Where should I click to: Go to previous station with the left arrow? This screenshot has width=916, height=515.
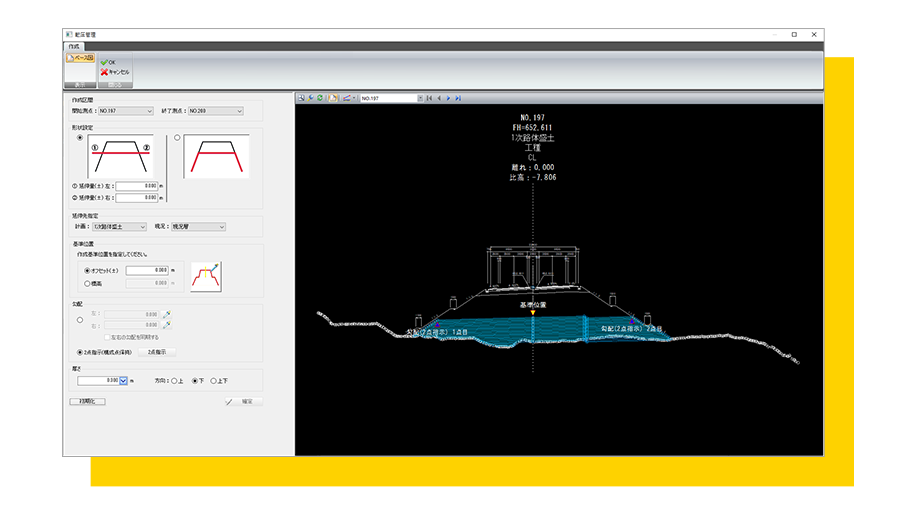point(439,98)
